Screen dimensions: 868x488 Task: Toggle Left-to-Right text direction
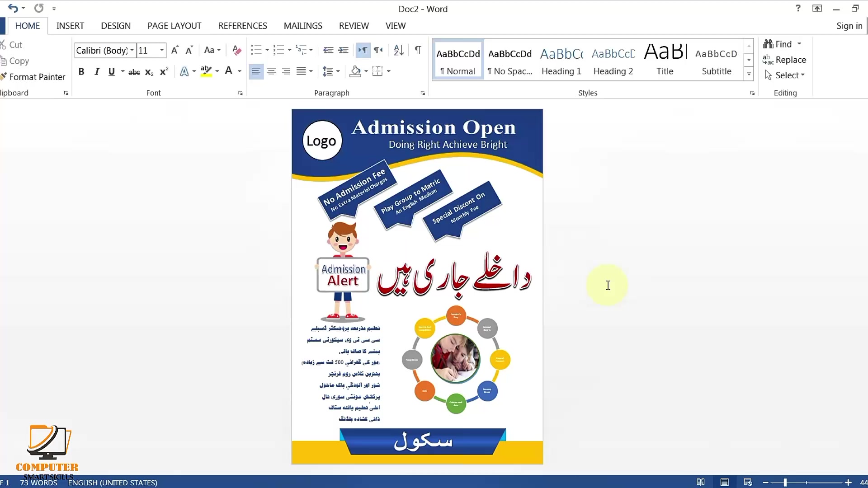(x=363, y=50)
